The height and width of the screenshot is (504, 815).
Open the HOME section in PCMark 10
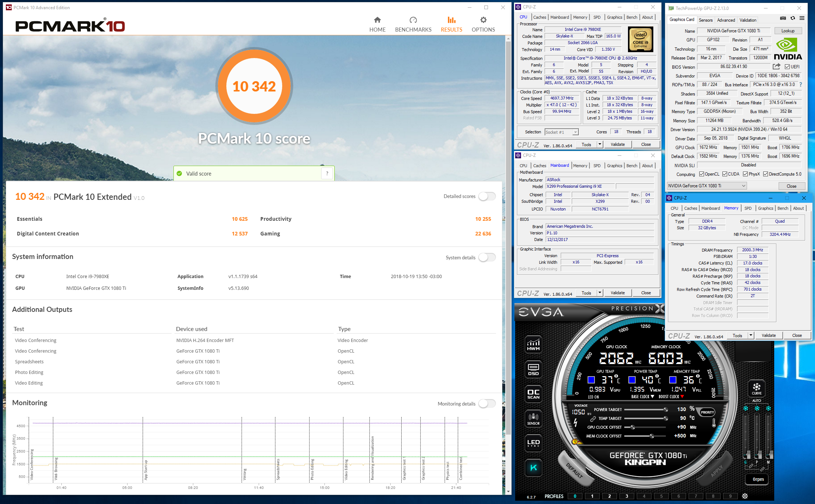click(377, 25)
